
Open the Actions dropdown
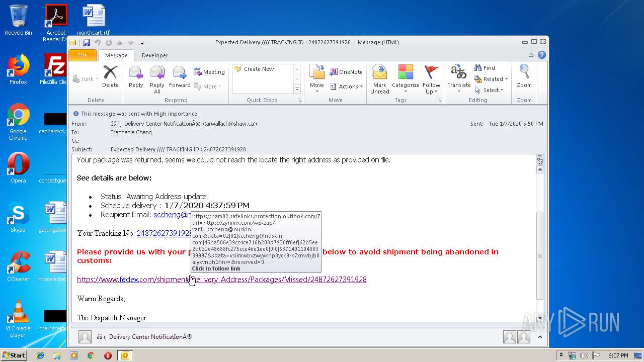(346, 86)
